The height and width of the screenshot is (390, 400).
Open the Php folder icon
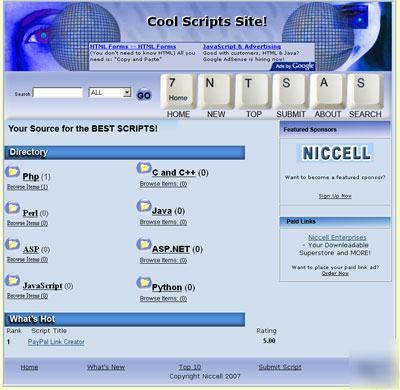12,172
